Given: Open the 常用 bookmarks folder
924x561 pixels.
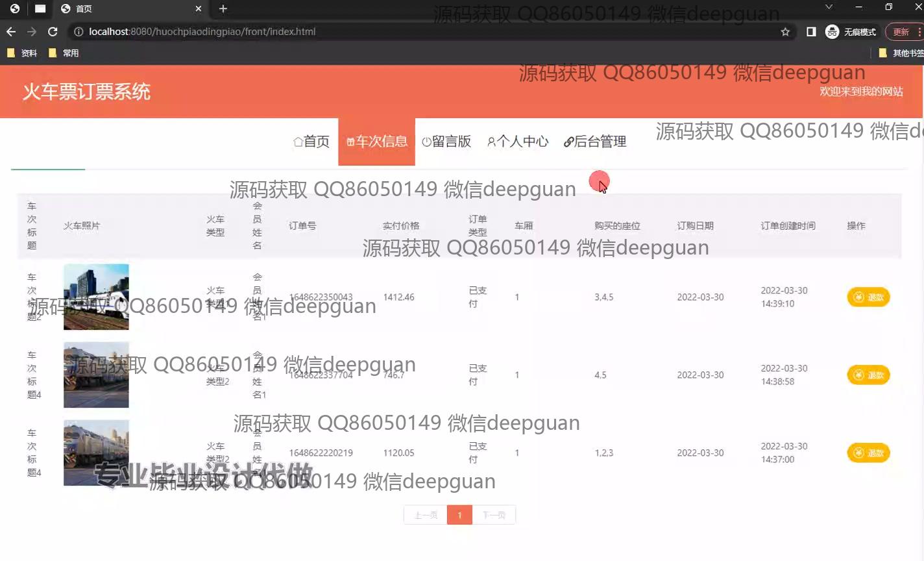Looking at the screenshot, I should (x=64, y=53).
